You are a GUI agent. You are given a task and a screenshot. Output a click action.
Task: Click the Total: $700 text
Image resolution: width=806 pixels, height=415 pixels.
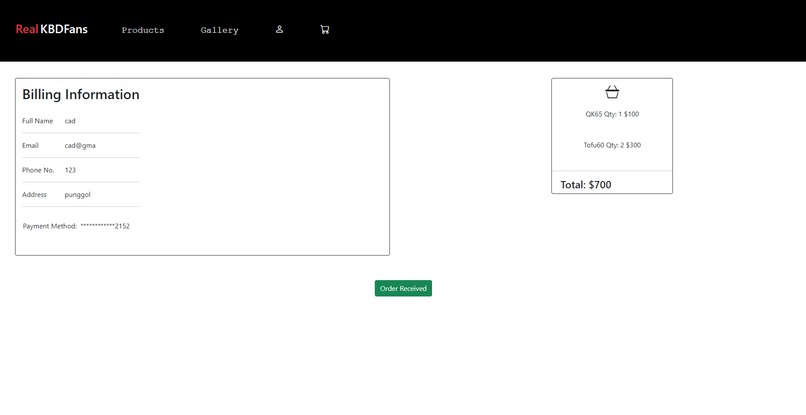coord(586,185)
